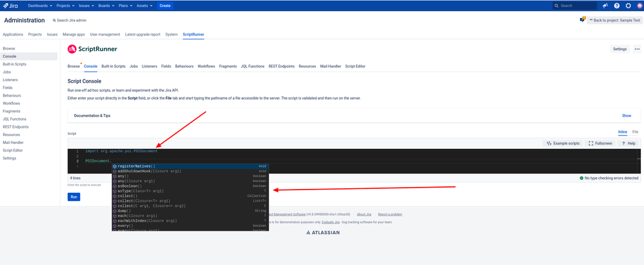Screen dimensions: 644x265
Task: Open the Manage apps admin tab
Action: tap(73, 35)
